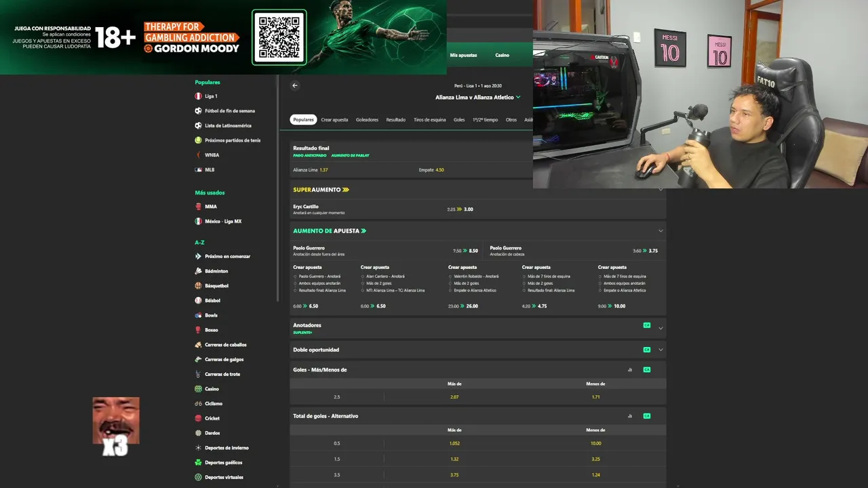Open the MMA glove icon
Viewport: 868px width, 488px height.
point(198,207)
